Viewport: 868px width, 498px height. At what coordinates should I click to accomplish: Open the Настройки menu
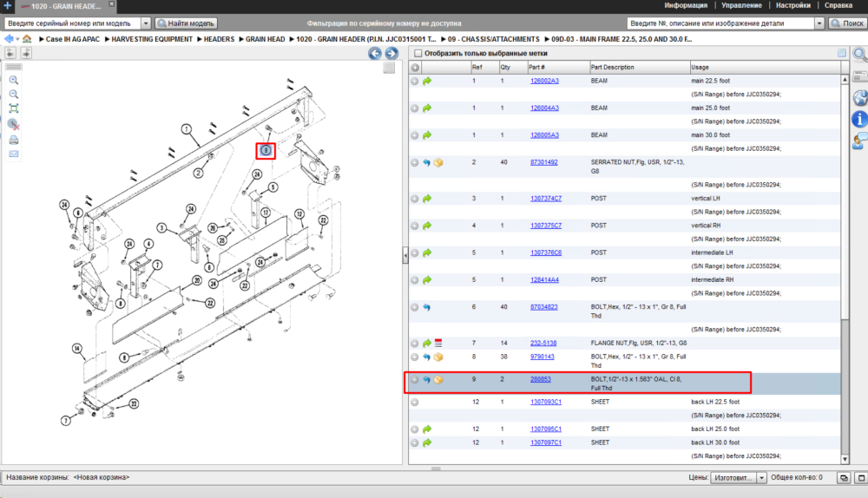(792, 5)
